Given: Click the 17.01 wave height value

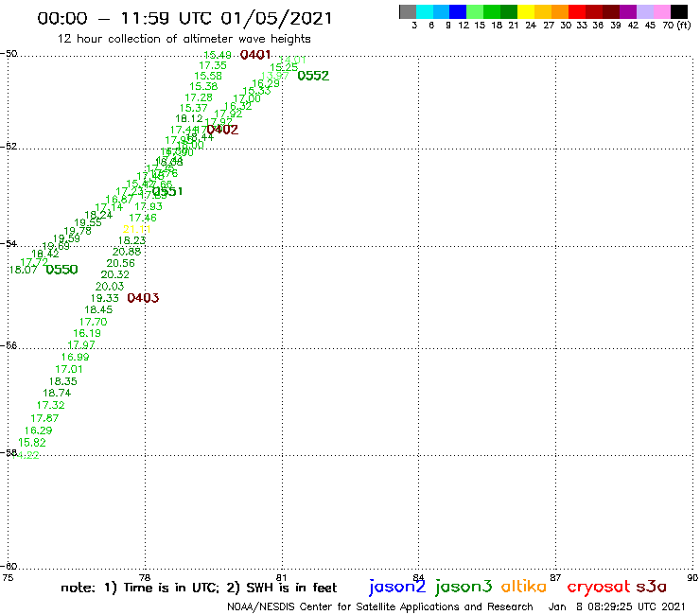Looking at the screenshot, I should pos(69,369).
